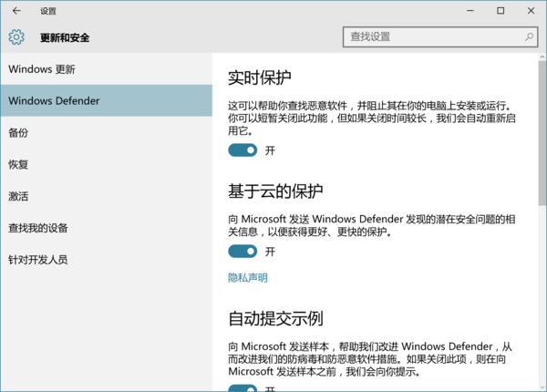Click the settings gear icon
Viewport: 547px width, 392px height.
(x=16, y=37)
